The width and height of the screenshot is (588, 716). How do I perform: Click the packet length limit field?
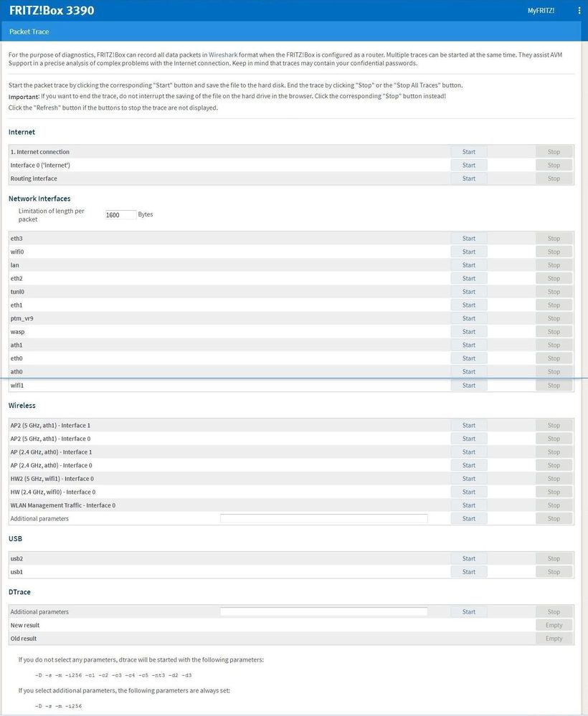(x=120, y=214)
